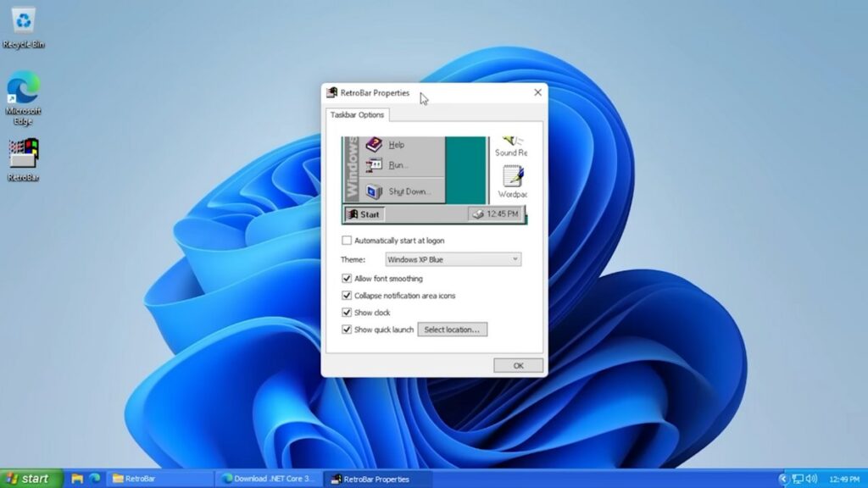Toggle Collapse notification area icons checkbox
Screen dimensions: 868x488
pyautogui.click(x=347, y=296)
